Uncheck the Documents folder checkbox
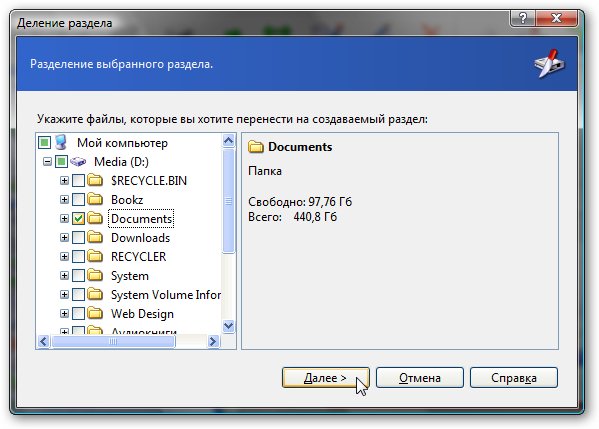This screenshot has height=429, width=599. click(x=78, y=219)
